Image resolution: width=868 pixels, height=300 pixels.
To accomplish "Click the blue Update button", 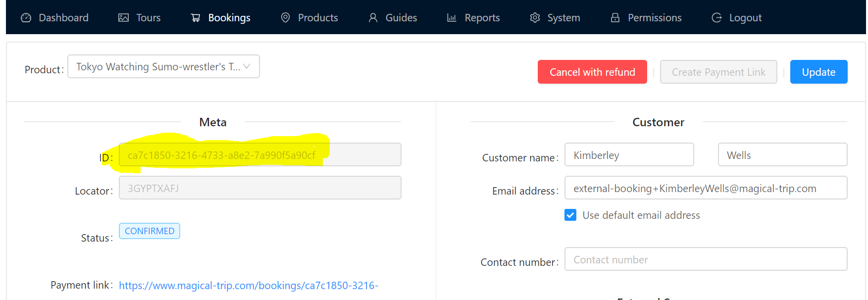I will click(x=818, y=72).
